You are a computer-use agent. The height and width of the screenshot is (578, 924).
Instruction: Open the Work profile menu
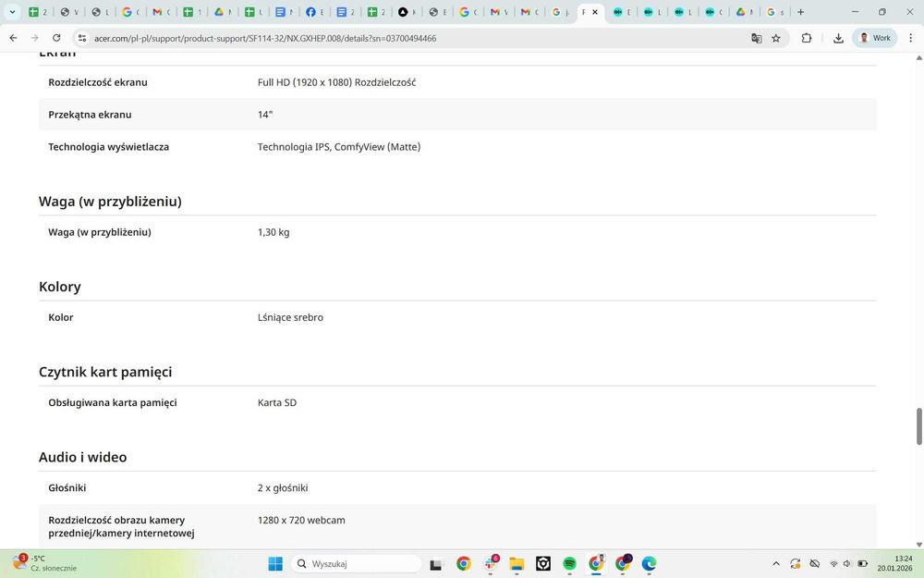click(x=874, y=38)
